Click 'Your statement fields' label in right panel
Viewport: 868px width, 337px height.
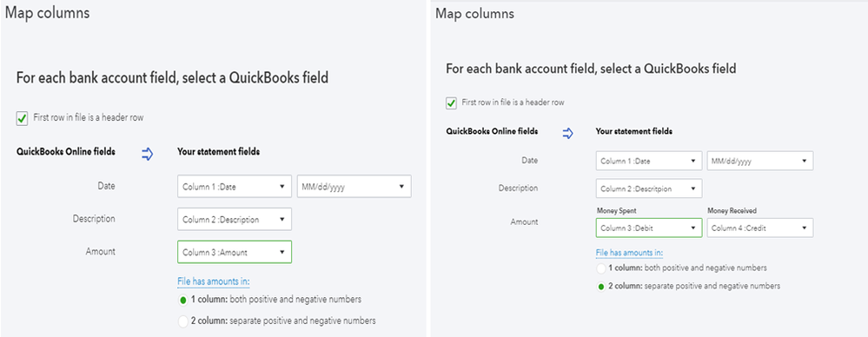(x=634, y=132)
